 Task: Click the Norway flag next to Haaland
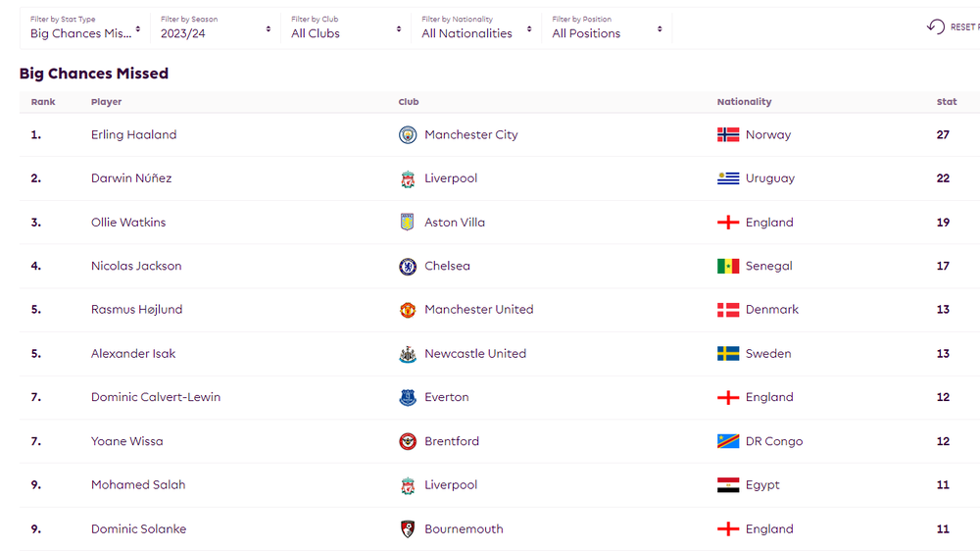728,134
